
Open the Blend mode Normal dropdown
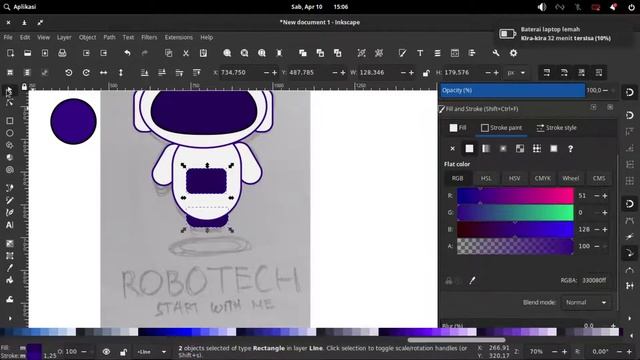click(586, 302)
